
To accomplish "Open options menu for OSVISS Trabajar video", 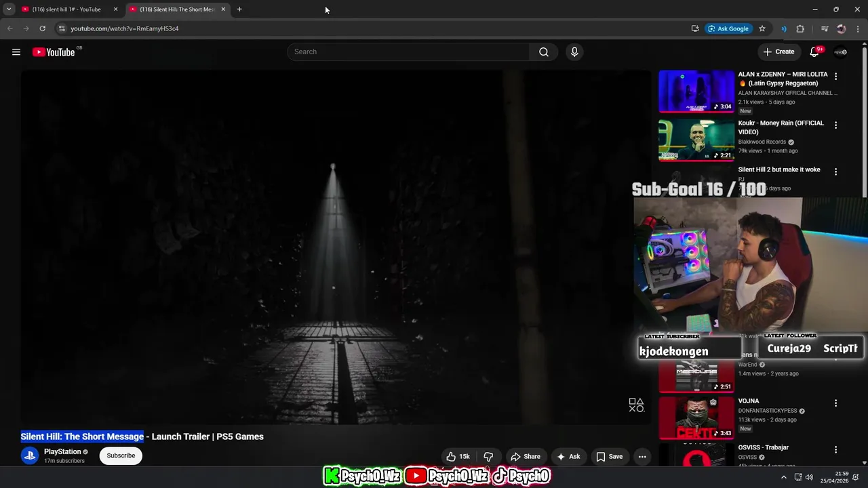I will (x=835, y=450).
